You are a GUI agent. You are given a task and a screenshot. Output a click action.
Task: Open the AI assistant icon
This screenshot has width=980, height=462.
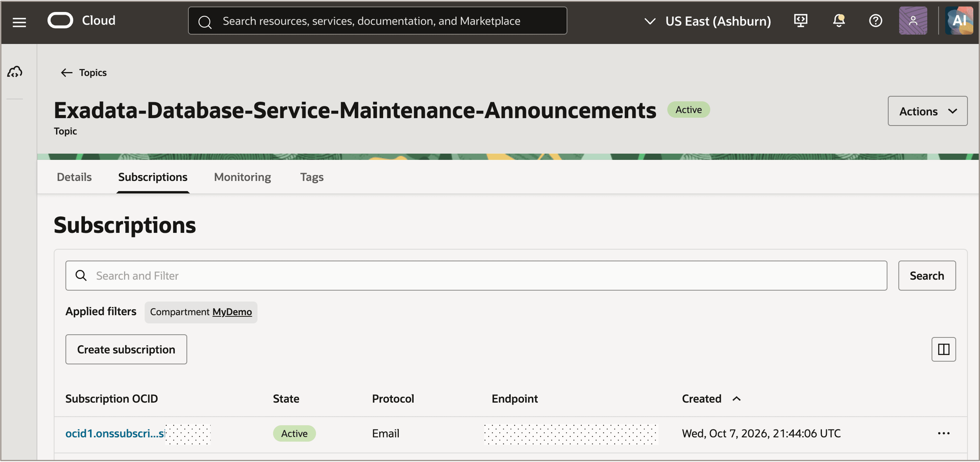(x=959, y=21)
